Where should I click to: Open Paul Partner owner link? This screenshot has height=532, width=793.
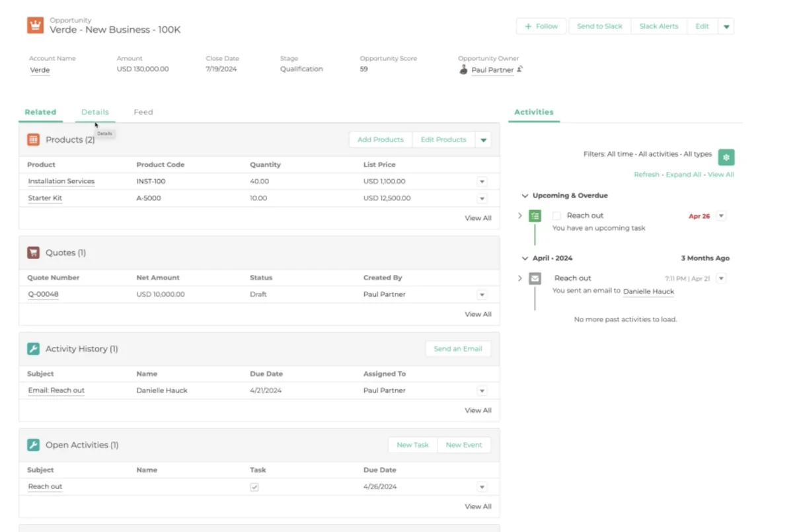(492, 69)
